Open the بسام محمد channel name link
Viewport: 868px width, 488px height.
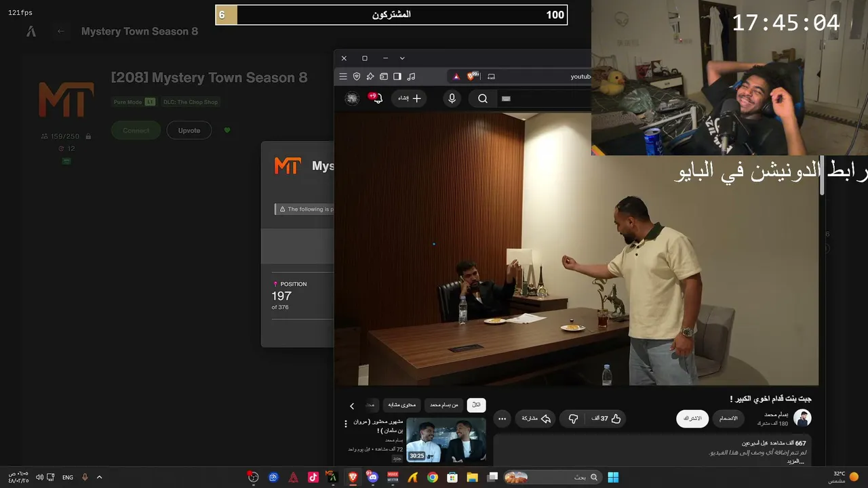tap(776, 414)
